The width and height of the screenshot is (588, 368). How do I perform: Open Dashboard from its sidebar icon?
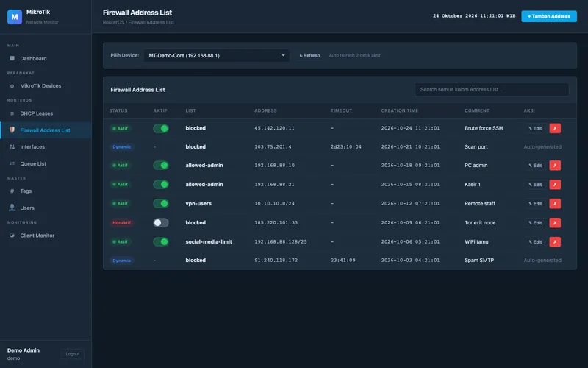point(12,58)
